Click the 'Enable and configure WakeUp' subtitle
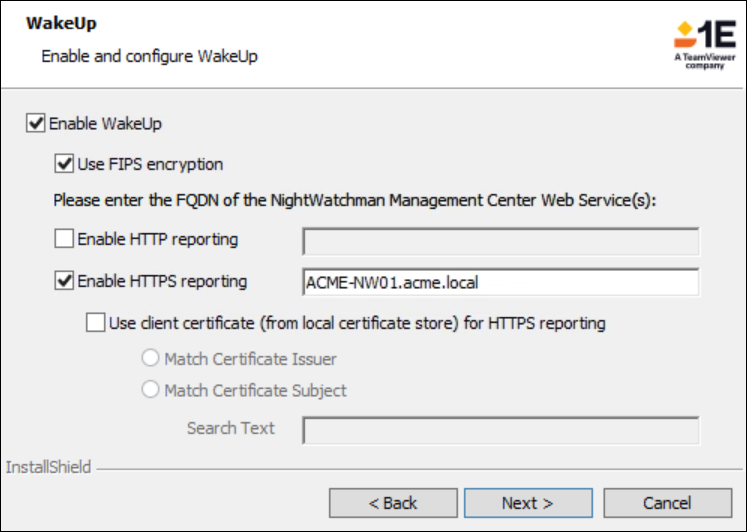Viewport: 747px width, 532px height. click(149, 56)
